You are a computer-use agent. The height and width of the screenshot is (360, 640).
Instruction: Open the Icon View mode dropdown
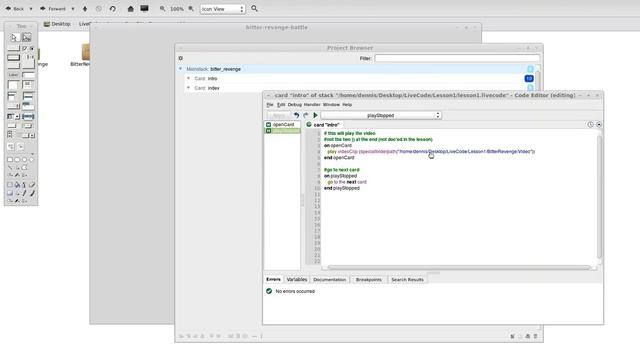222,9
